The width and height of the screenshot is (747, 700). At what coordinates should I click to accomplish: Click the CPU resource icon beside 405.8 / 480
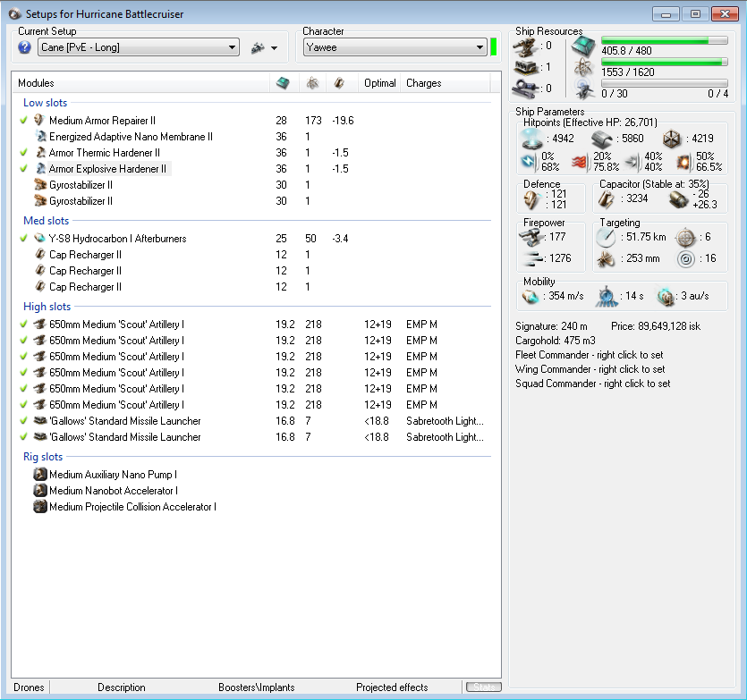point(583,46)
